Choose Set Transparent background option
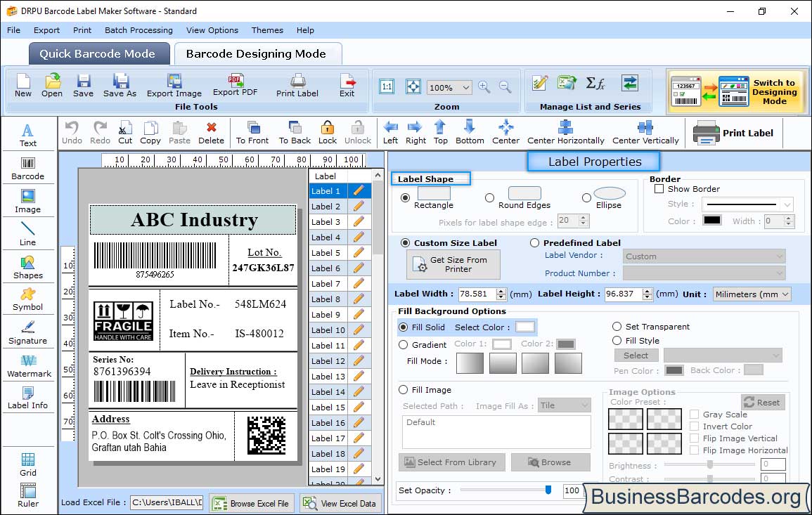Screen dimensions: 812x515 (x=617, y=327)
